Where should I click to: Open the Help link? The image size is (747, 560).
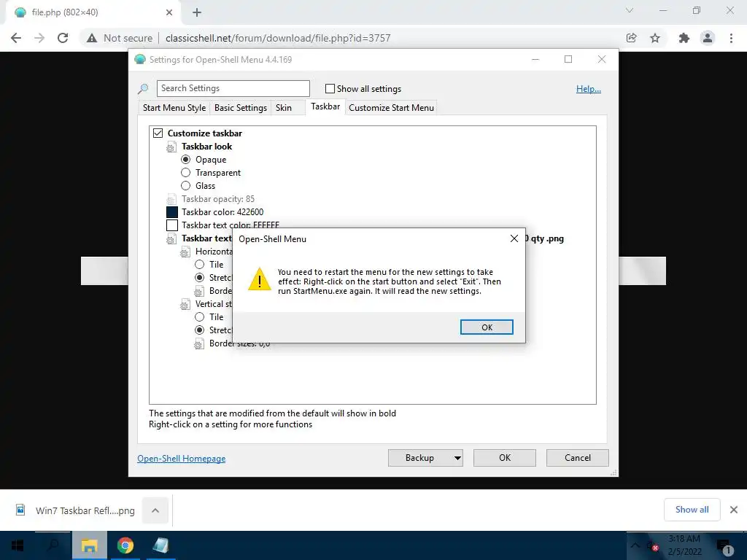coord(589,88)
